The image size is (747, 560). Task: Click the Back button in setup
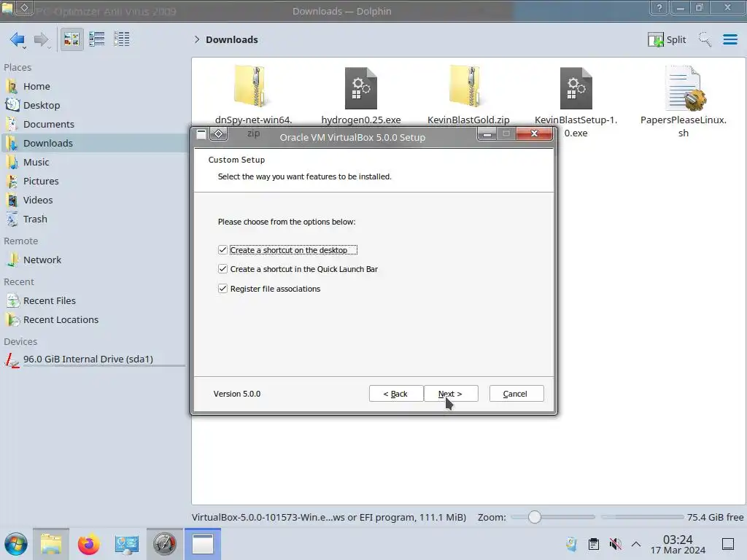(395, 394)
